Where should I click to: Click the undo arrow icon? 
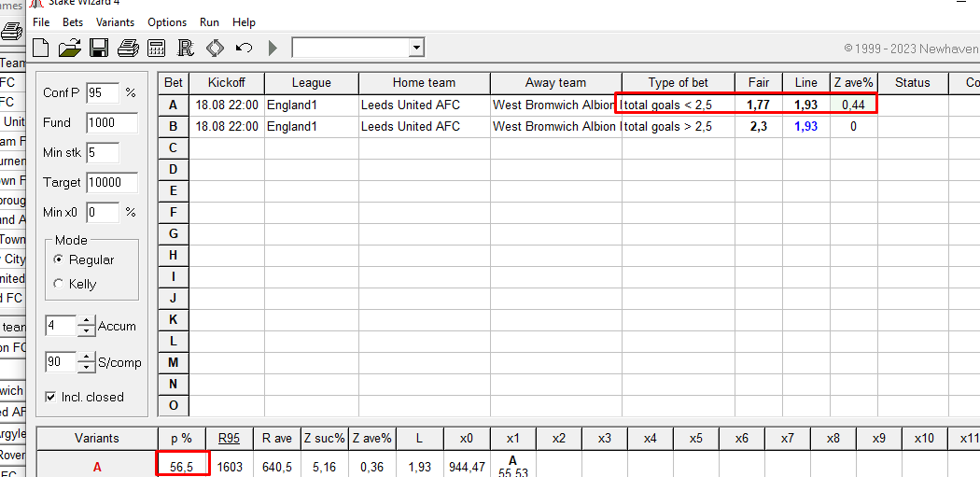pos(244,48)
